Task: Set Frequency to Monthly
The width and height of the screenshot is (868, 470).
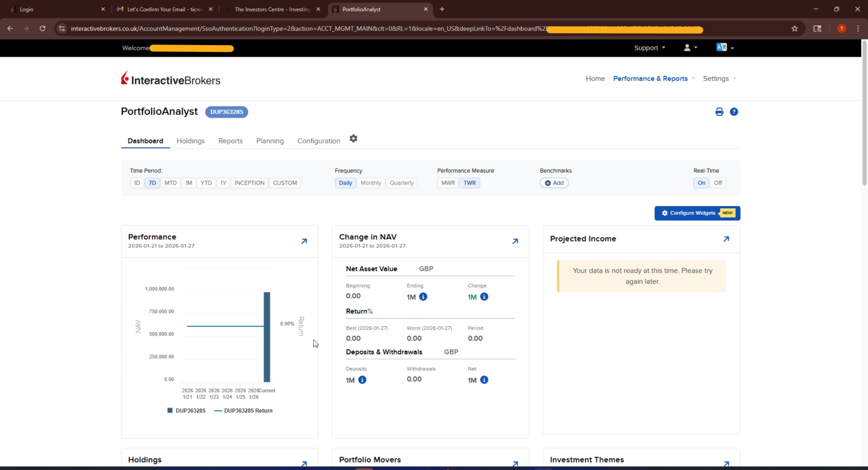Action: (370, 183)
